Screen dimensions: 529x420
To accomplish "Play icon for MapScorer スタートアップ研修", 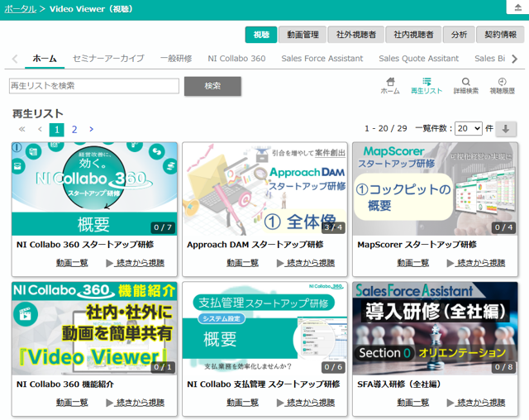I will pos(450,263).
